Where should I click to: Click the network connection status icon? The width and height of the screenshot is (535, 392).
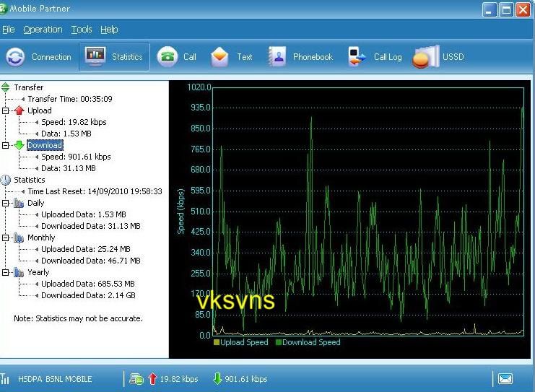click(136, 379)
